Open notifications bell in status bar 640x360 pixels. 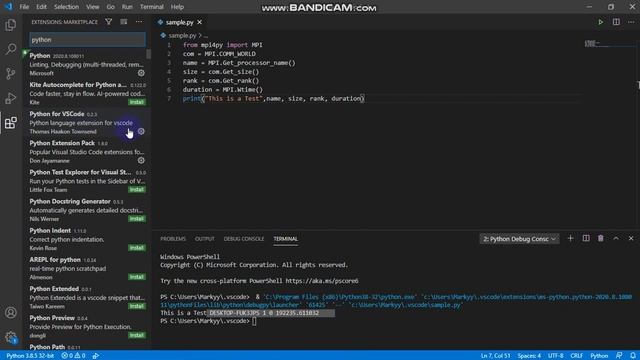pyautogui.click(x=633, y=356)
